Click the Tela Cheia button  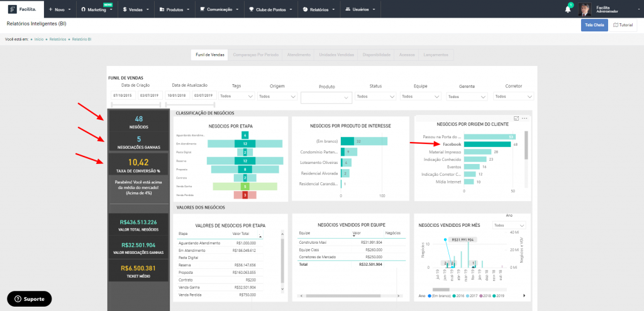(594, 25)
